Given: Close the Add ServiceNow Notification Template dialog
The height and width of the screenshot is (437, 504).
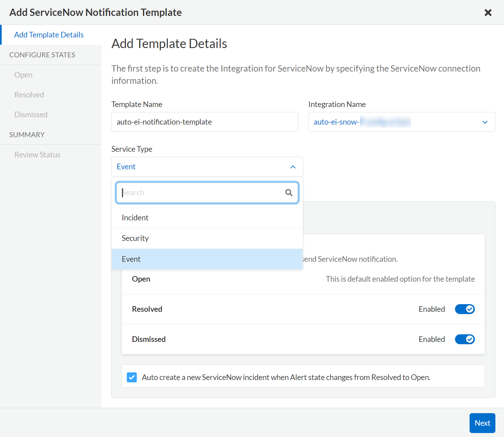Looking at the screenshot, I should tap(488, 13).
